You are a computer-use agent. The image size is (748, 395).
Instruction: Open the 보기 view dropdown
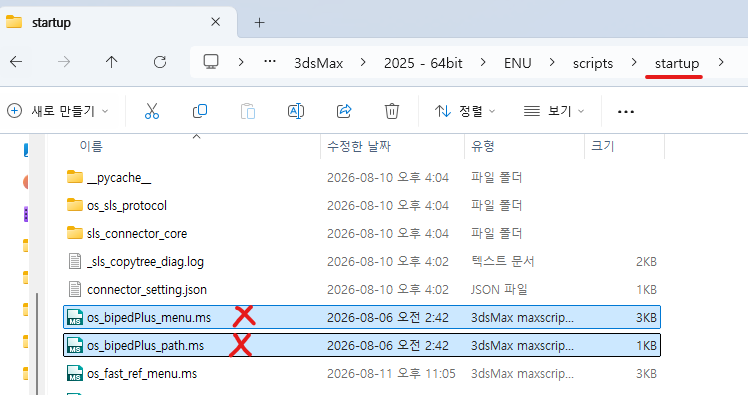[553, 111]
